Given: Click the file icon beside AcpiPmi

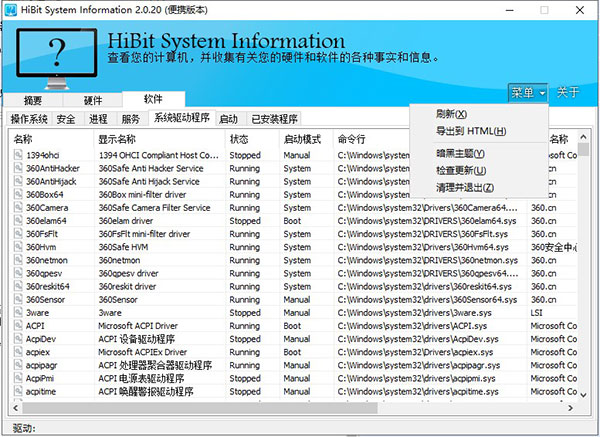Looking at the screenshot, I should [x=18, y=378].
